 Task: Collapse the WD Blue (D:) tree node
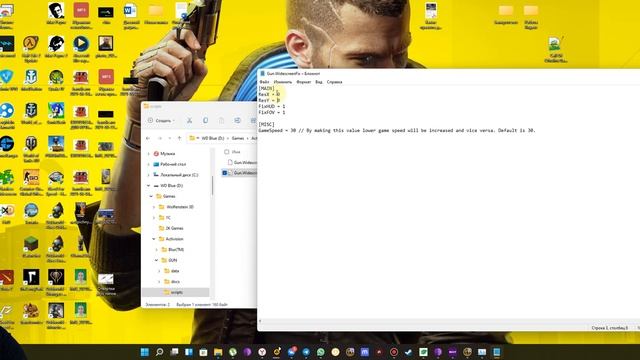point(149,186)
